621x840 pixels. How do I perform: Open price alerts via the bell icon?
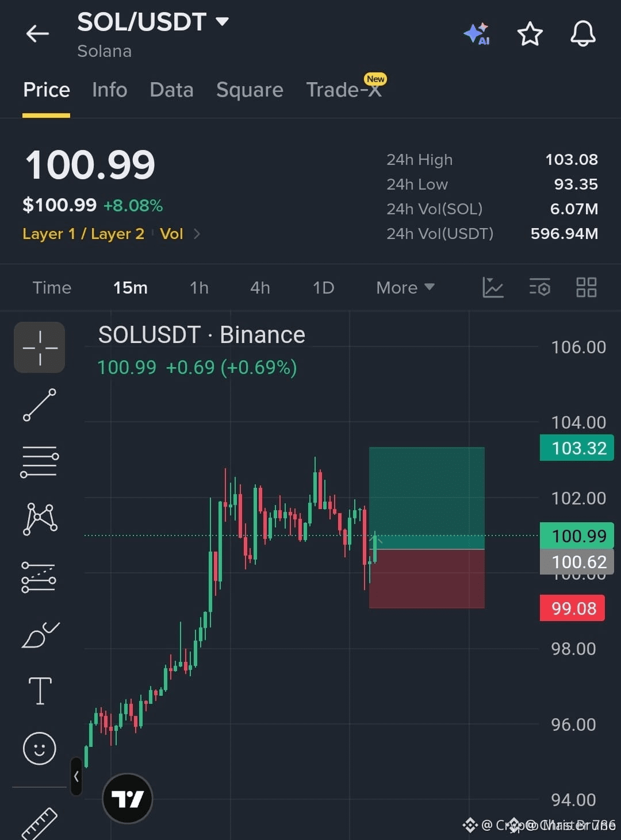tap(582, 33)
